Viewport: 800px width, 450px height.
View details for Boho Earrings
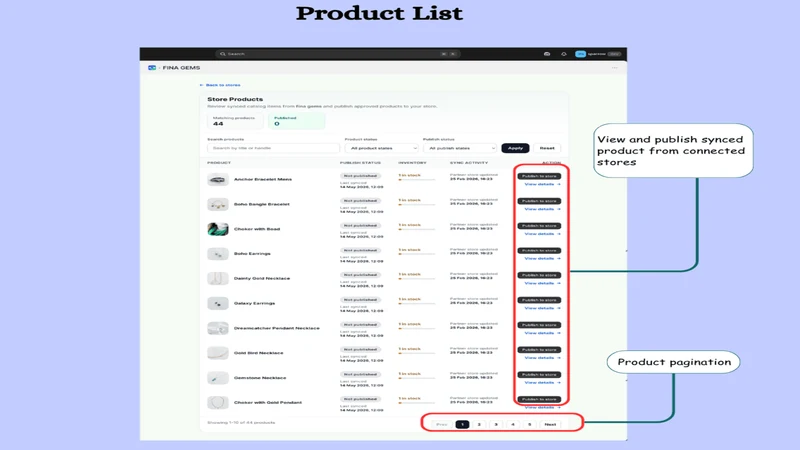(x=542, y=259)
